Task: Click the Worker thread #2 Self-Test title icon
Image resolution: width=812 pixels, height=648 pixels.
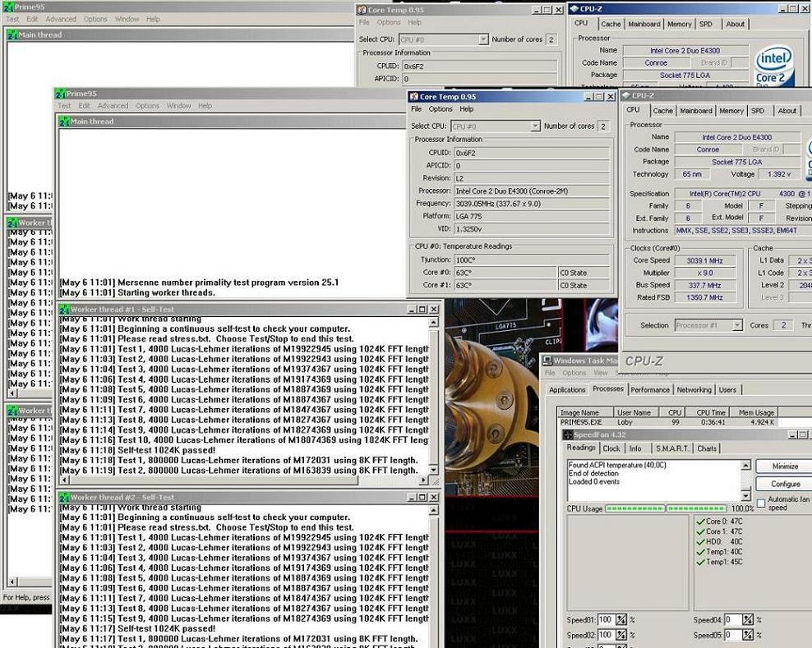Action: (64, 498)
